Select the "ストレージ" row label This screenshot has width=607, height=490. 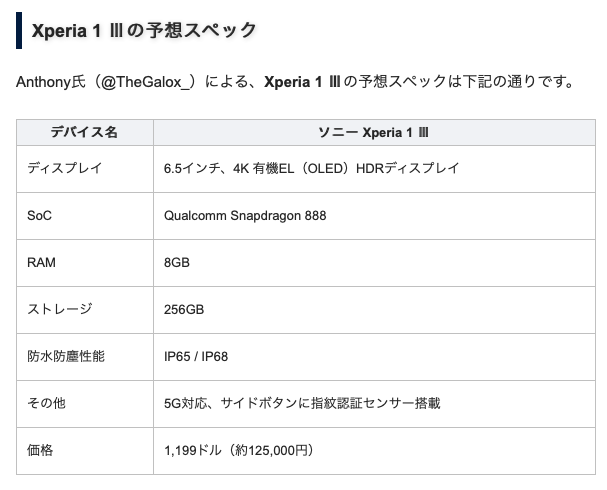[60, 309]
